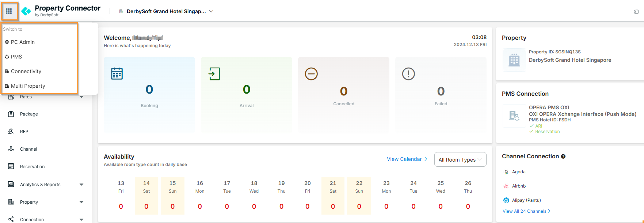Click the Reservation sidebar icon
Viewport: 644px width, 223px height.
click(11, 166)
